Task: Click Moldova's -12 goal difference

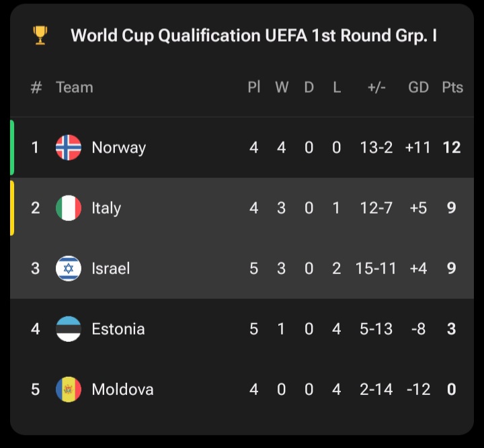Action: [x=418, y=390]
